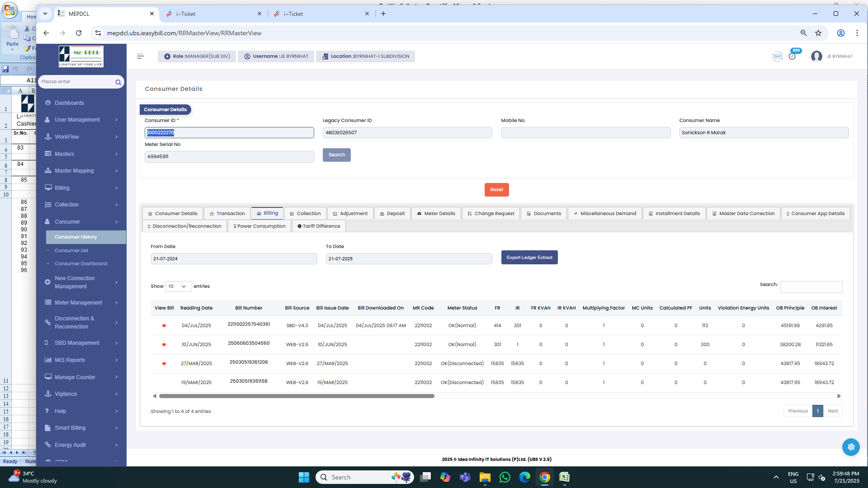
Task: Click the Search button
Action: coord(336,155)
